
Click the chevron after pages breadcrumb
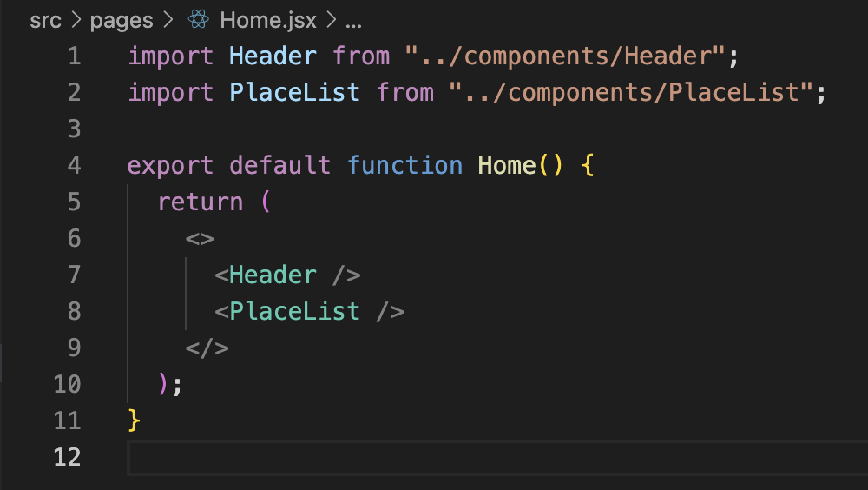coord(168,20)
